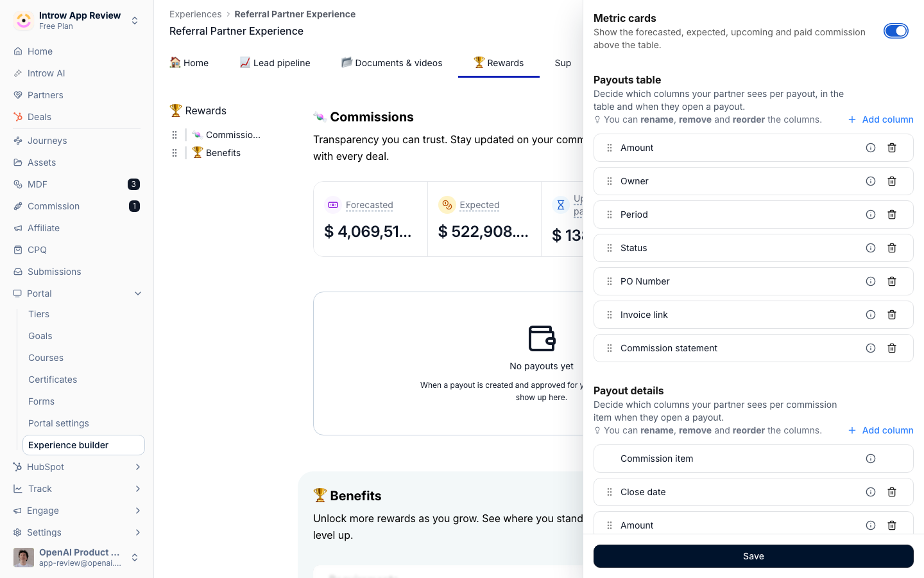Viewport: 924px width, 578px height.
Task: Open the CPQ sidebar item
Action: (77, 250)
